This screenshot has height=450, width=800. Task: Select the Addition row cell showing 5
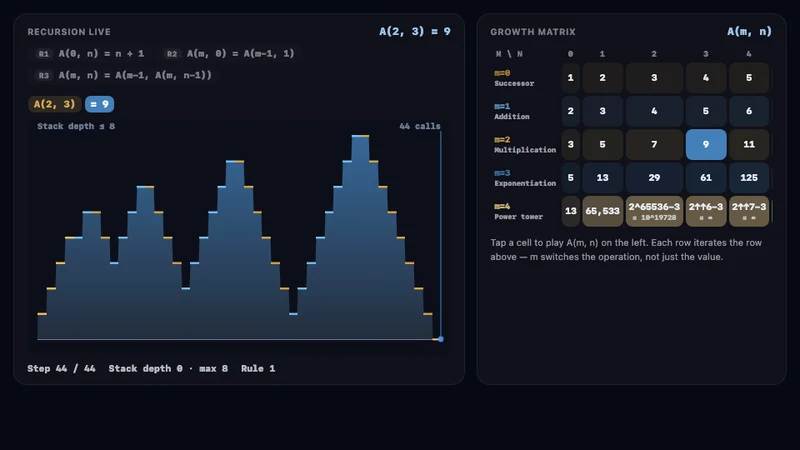(x=706, y=111)
